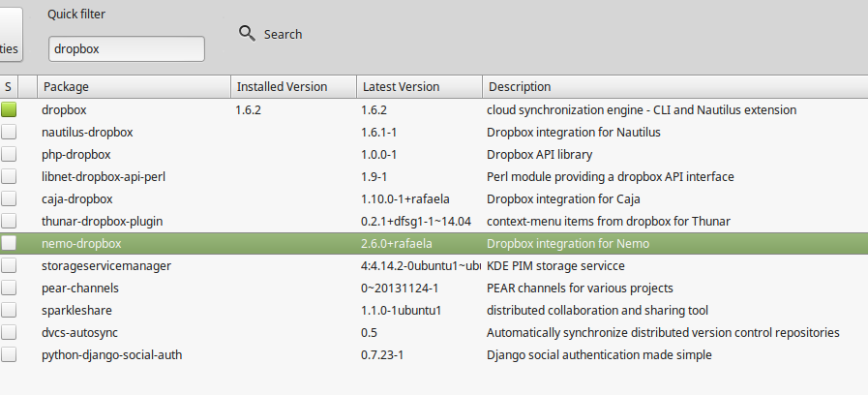The image size is (868, 395).
Task: Mark checkbox for caja-dropbox
Action: tap(9, 198)
